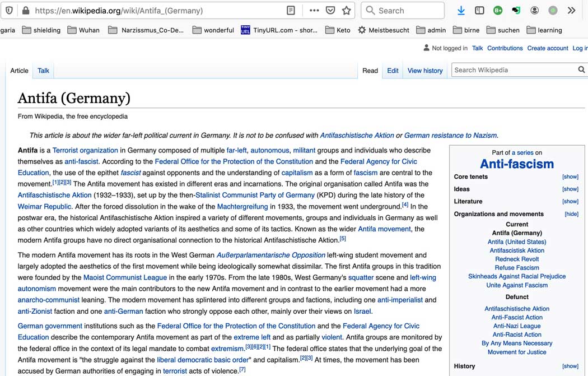Viewport: 588px width, 376px height.
Task: Bookmark this page with the star icon
Action: point(347,11)
